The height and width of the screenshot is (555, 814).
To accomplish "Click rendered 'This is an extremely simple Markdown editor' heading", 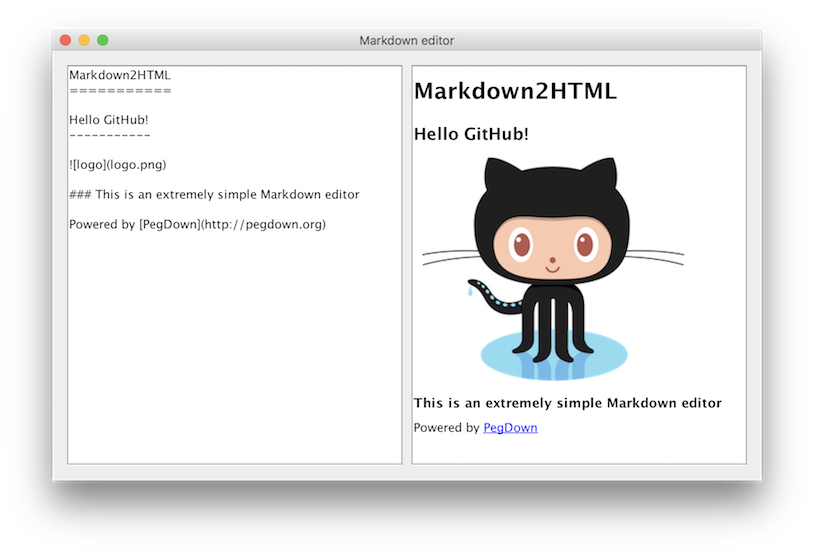I will pos(567,403).
